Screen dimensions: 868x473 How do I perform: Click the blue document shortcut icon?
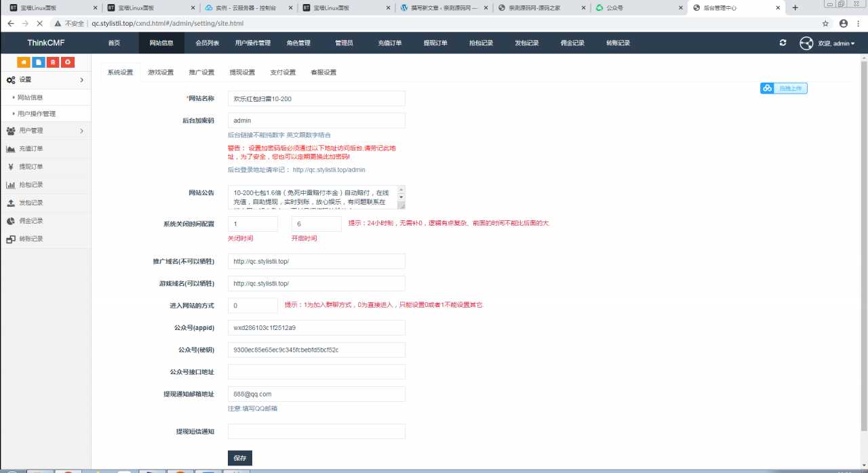click(x=39, y=62)
